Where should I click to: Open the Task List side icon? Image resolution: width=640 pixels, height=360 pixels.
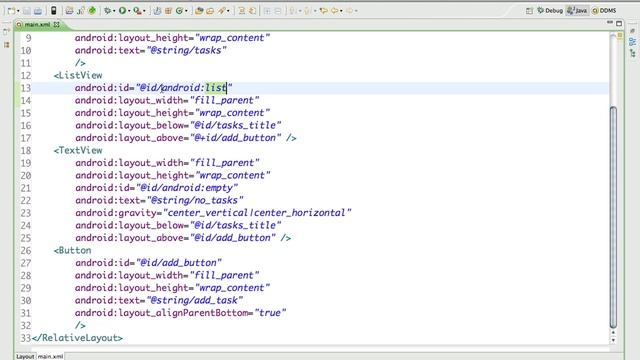(633, 31)
